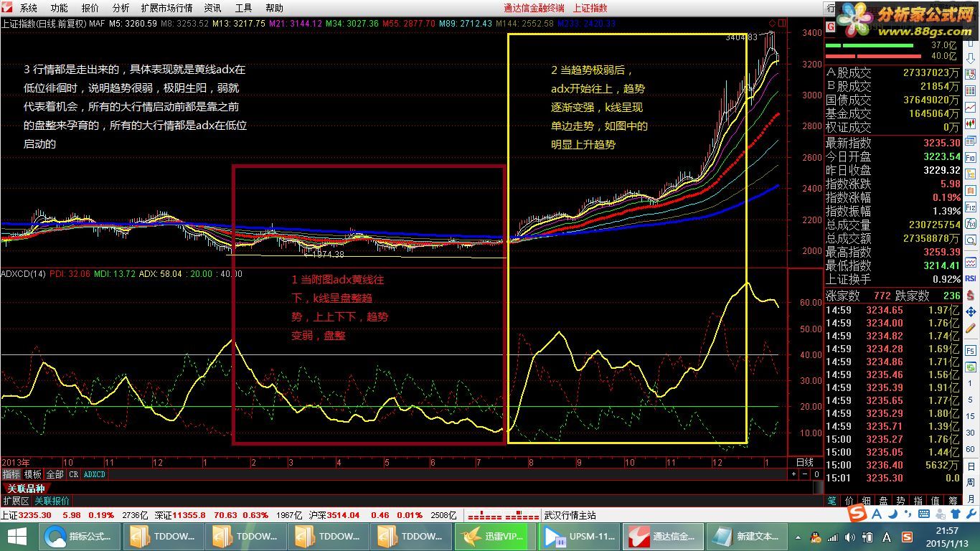The image size is (980, 551).
Task: Switch to 60-minute period button
Action: click(971, 449)
